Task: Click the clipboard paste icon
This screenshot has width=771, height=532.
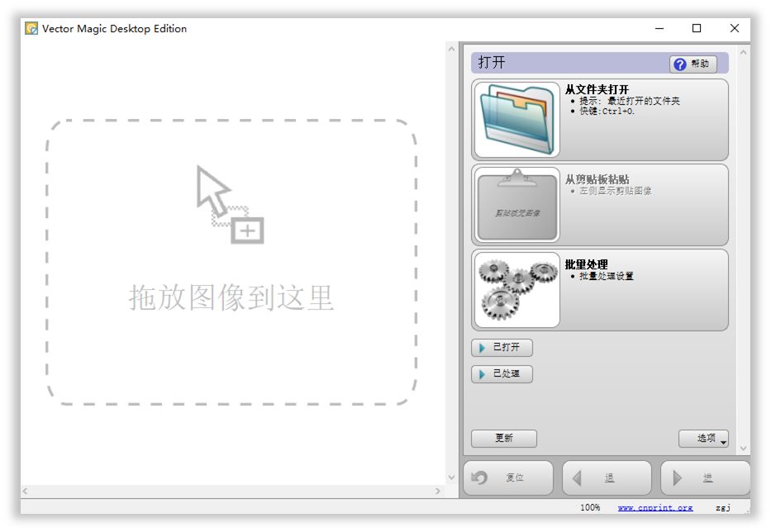Action: click(x=516, y=205)
